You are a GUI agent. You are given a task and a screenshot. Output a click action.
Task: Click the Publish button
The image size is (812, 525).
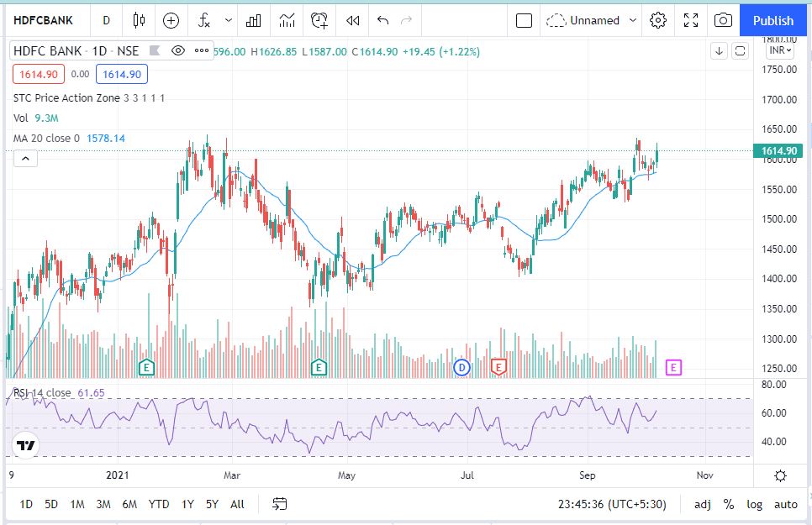point(773,20)
